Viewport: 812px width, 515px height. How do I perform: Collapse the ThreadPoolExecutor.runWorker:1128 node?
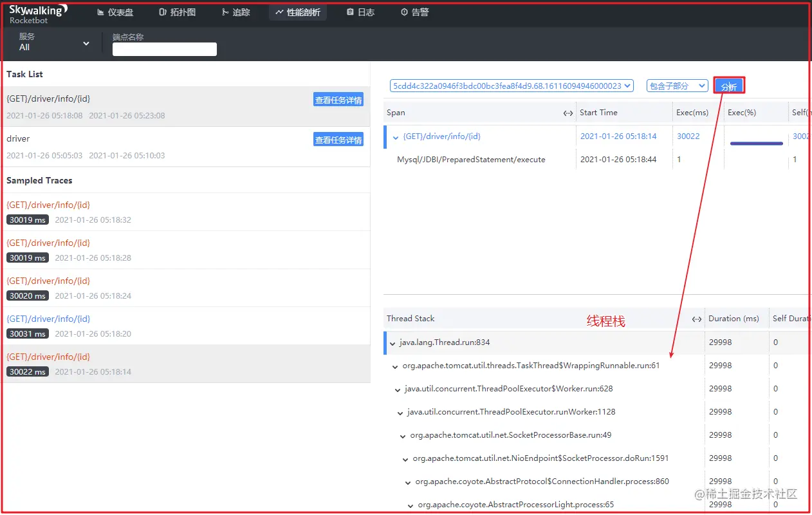coord(401,413)
